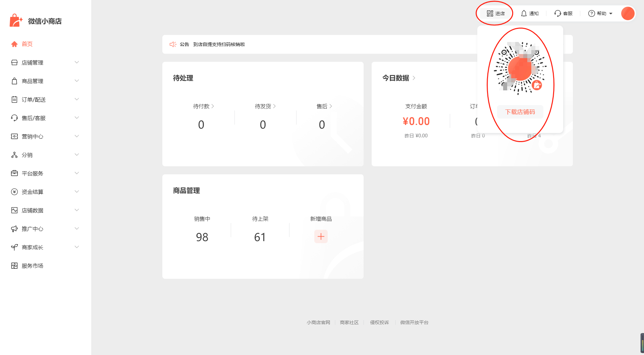644x355 pixels.
Task: Click the briefcase icon for 平台服务
Action: tap(14, 173)
